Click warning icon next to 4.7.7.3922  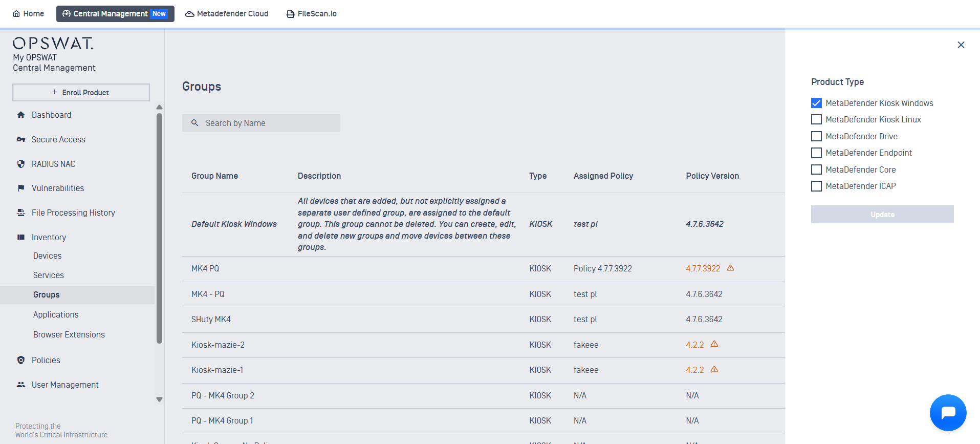[731, 268]
